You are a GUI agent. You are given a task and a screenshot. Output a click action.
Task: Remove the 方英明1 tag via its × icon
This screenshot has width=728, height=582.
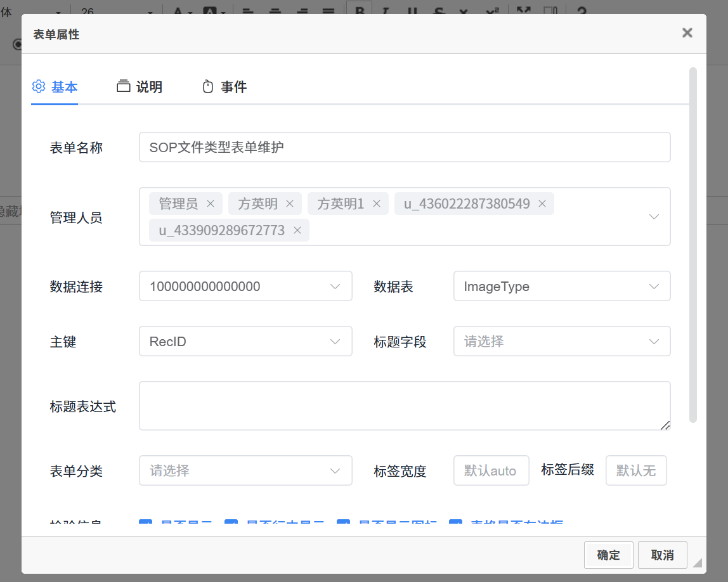(376, 204)
